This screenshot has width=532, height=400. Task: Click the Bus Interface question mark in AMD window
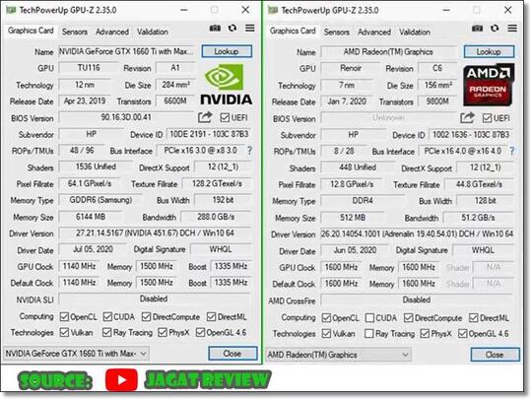(x=512, y=151)
